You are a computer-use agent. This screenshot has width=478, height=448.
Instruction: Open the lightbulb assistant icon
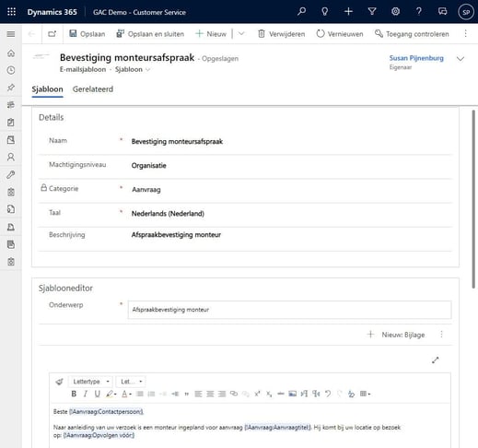tap(324, 12)
